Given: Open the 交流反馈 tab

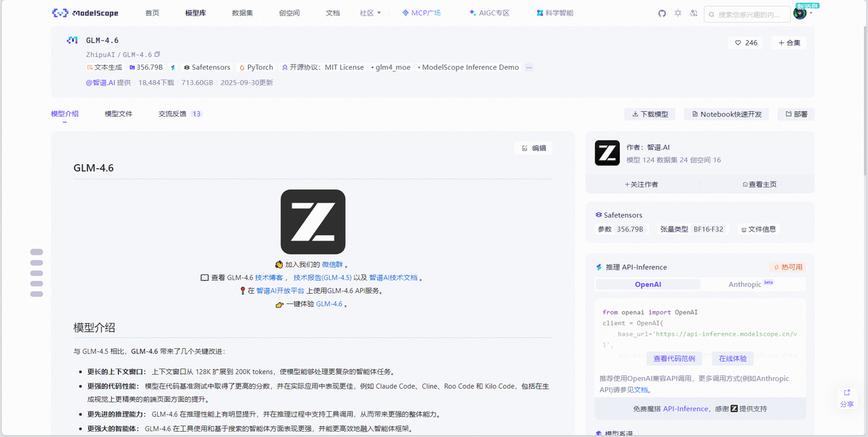Looking at the screenshot, I should point(173,114).
